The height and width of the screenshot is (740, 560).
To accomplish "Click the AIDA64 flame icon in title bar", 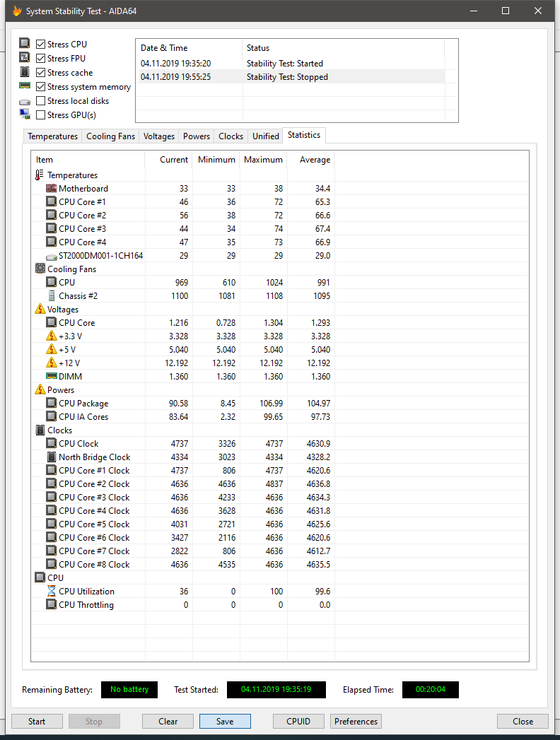I will click(x=17, y=11).
